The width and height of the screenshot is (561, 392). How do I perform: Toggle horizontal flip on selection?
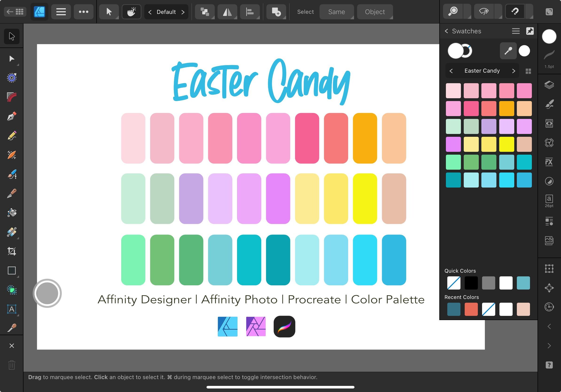[227, 12]
